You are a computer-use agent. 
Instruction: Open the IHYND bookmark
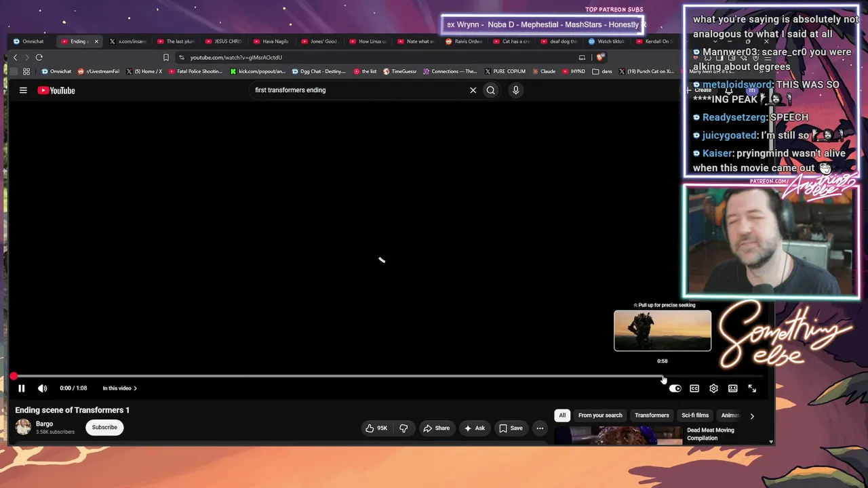point(574,71)
